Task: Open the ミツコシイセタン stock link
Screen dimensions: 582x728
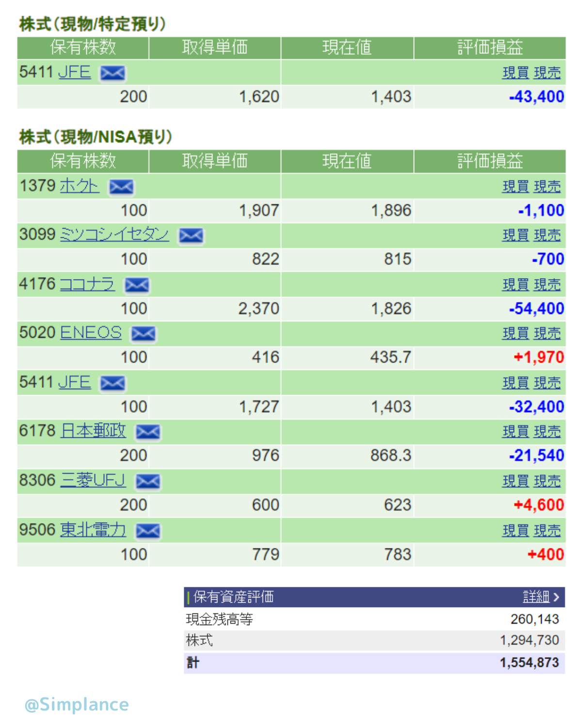Action: 114,235
